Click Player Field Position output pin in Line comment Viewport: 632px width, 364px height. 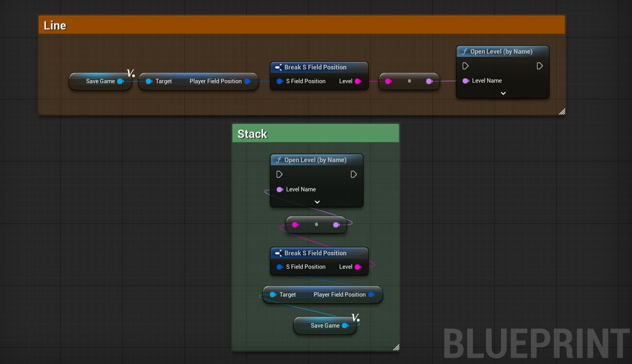248,82
